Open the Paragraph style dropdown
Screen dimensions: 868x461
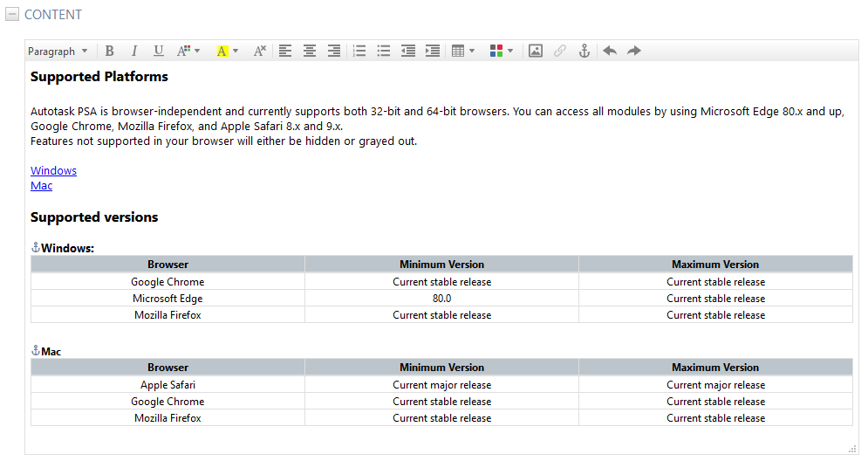coord(58,51)
